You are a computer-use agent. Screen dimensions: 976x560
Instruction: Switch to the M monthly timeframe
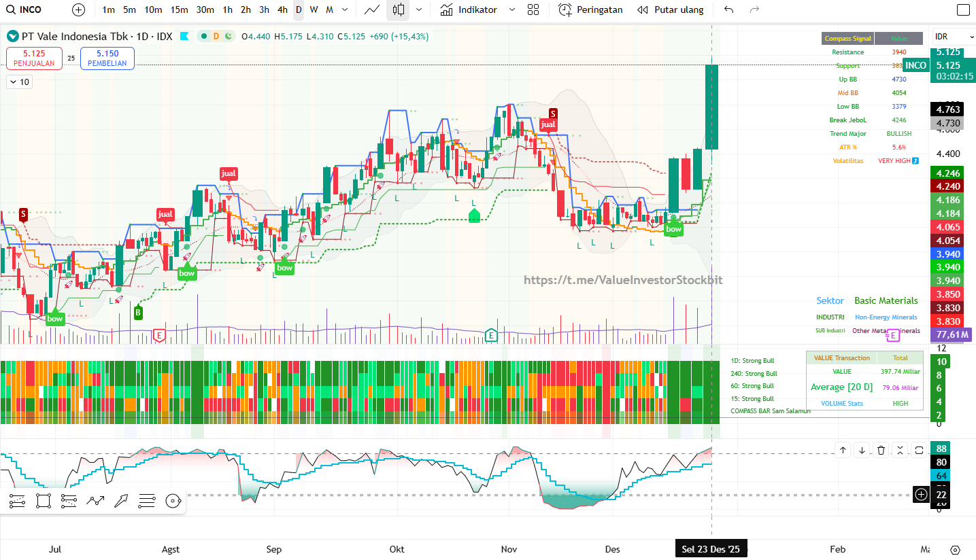click(x=329, y=10)
